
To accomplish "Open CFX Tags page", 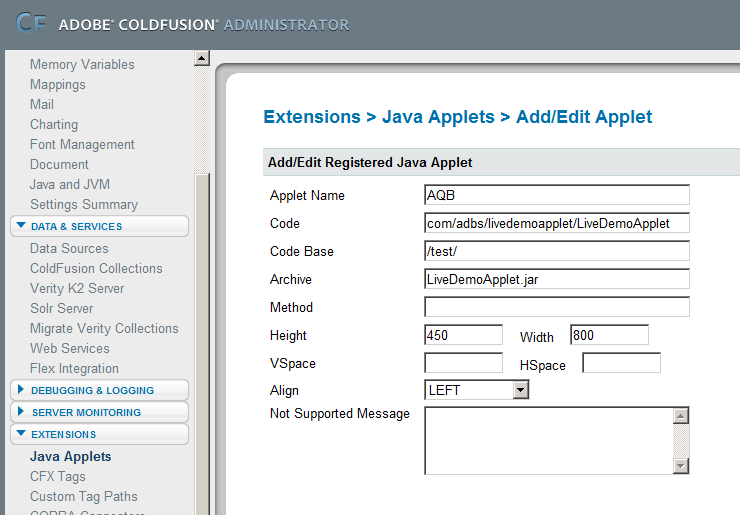I will pos(58,476).
